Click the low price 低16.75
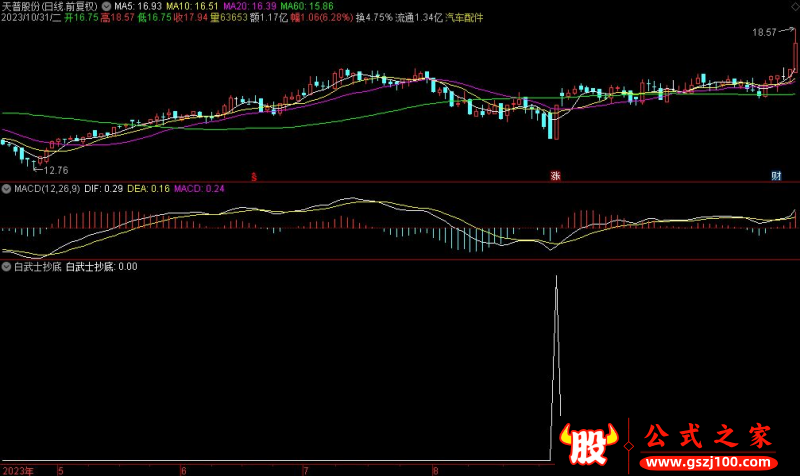This screenshot has height=476, width=800. click(x=154, y=17)
